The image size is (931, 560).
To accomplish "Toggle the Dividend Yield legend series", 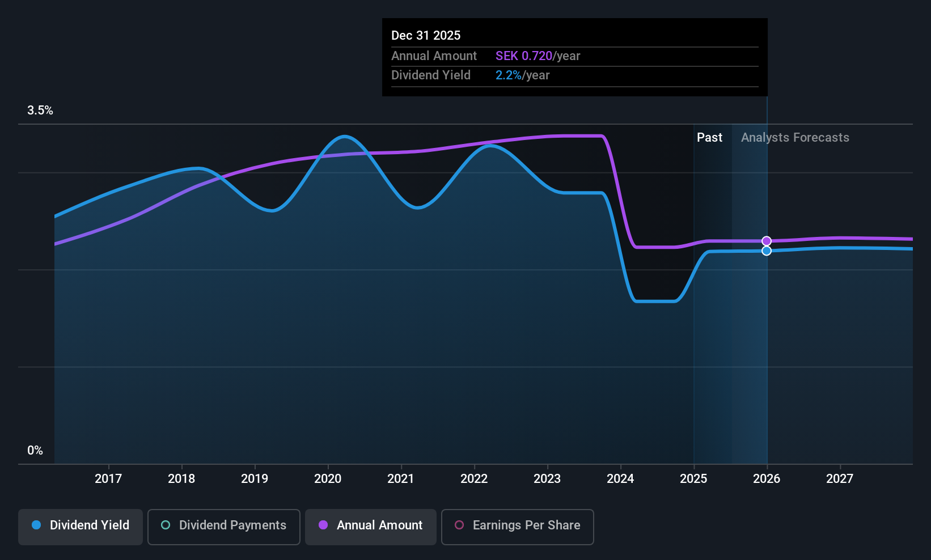I will tap(81, 527).
